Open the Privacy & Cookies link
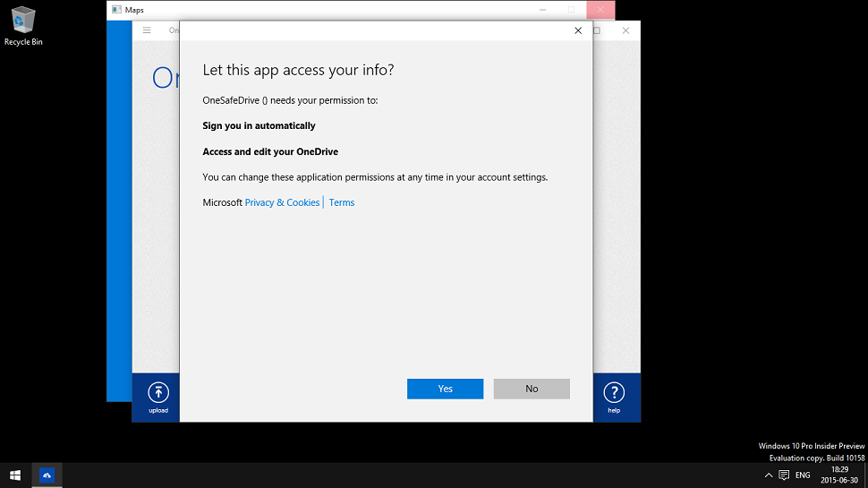The image size is (868, 488). 282,202
